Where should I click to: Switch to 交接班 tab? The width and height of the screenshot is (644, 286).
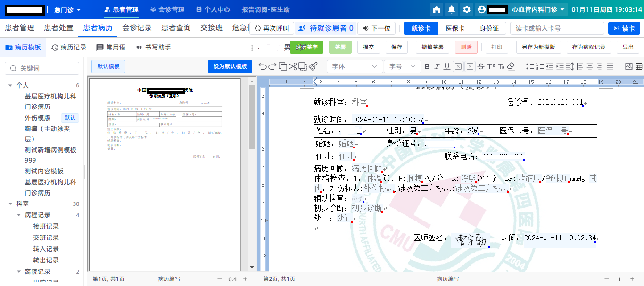click(211, 28)
